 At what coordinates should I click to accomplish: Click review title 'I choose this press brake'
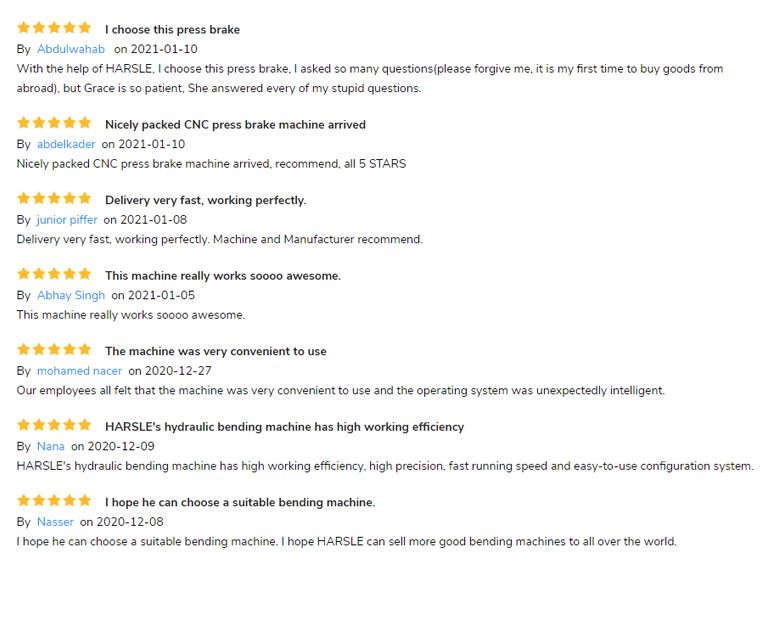[173, 30]
